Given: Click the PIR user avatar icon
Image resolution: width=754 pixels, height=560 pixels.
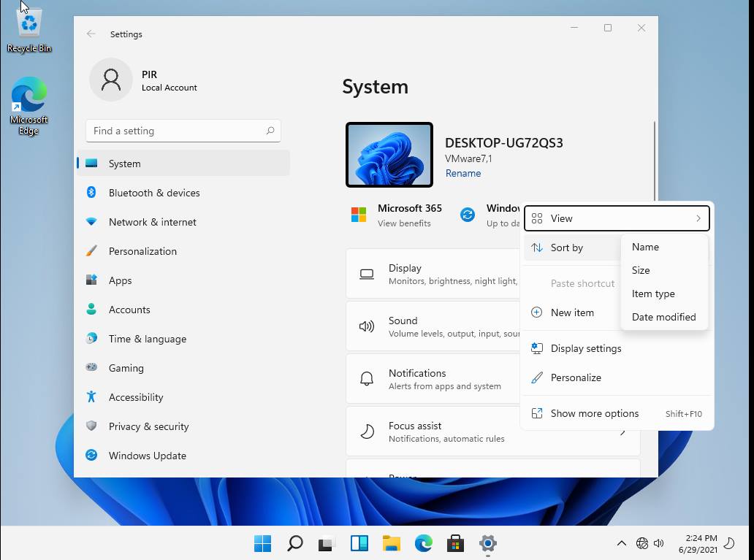Looking at the screenshot, I should 111,80.
